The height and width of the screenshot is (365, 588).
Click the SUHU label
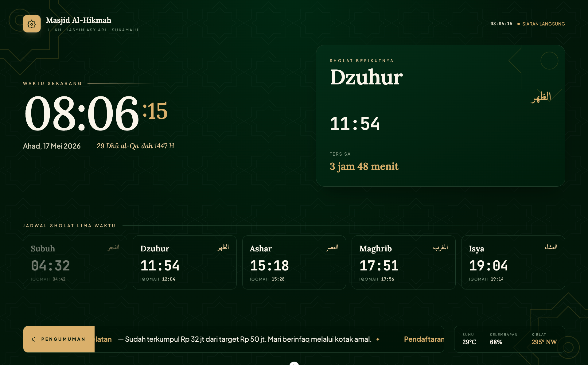pos(468,335)
